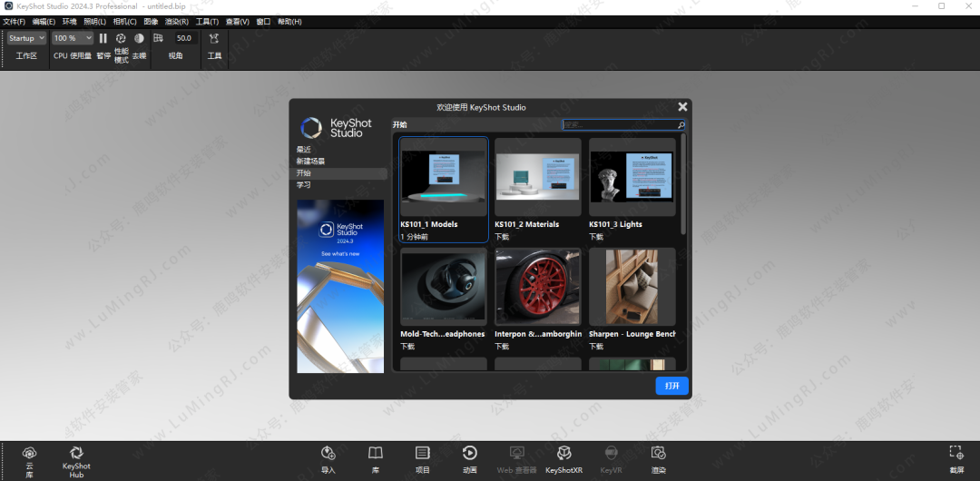Expand the Startup workspace dropdown

coord(26,38)
